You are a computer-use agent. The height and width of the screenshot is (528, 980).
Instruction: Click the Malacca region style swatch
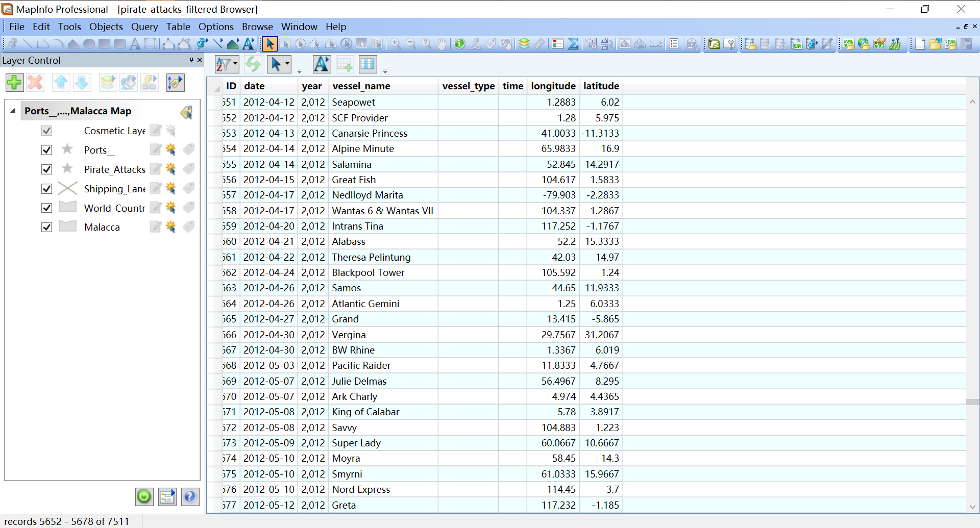67,226
